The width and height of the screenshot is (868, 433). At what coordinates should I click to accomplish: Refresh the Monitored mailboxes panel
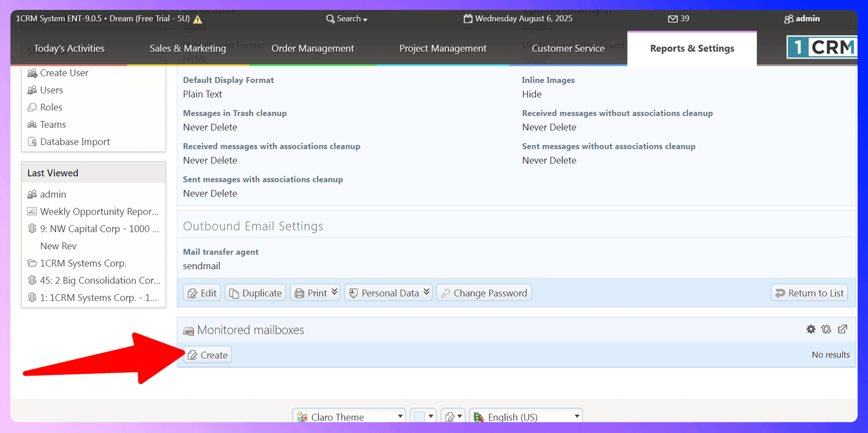pyautogui.click(x=826, y=329)
